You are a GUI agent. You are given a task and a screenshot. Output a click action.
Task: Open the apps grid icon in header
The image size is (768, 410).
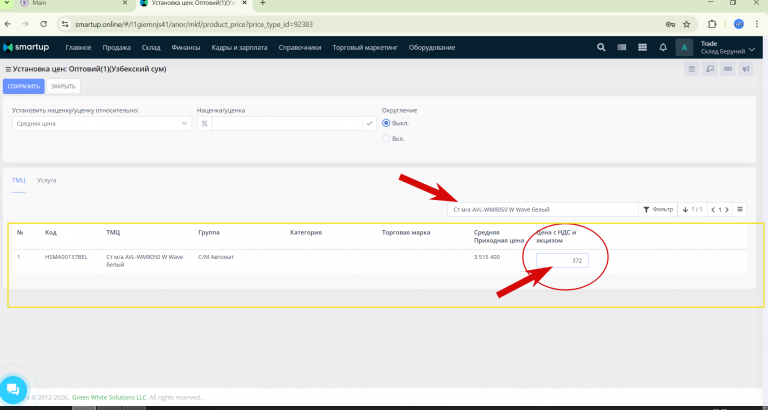642,48
